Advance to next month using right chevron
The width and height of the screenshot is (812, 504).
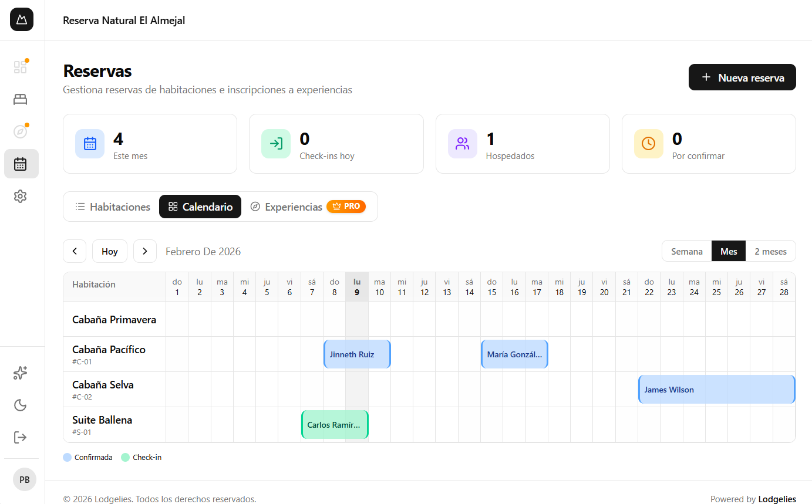tap(145, 251)
